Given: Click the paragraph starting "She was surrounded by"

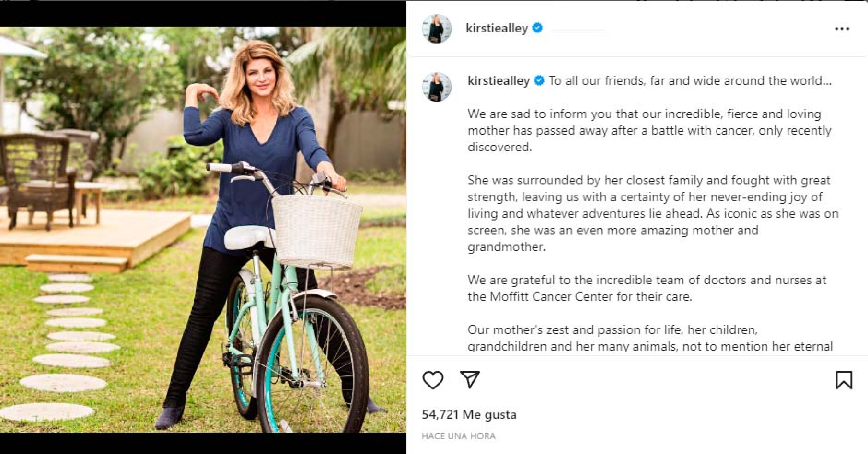Looking at the screenshot, I should point(653,213).
